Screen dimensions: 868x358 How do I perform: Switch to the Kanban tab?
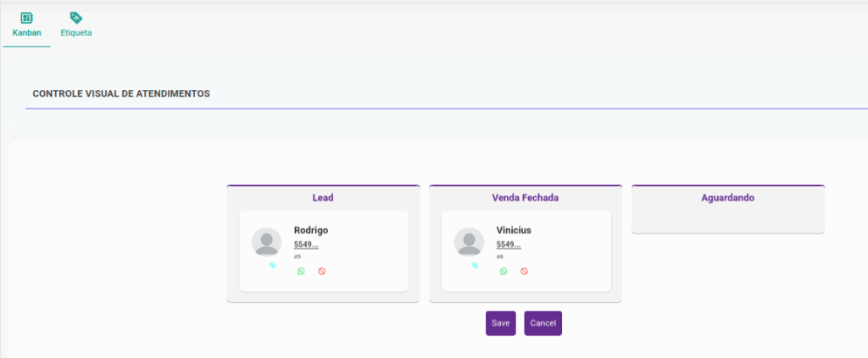point(26,32)
